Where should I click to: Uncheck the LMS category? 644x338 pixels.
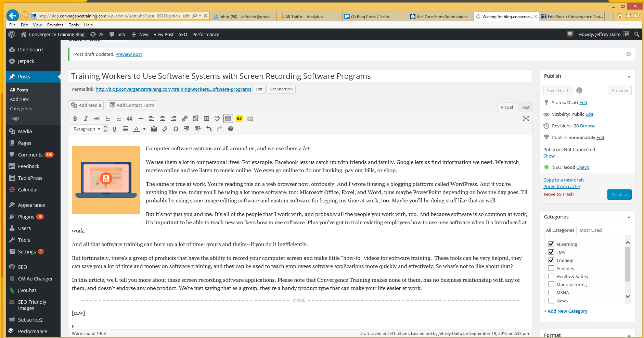pyautogui.click(x=551, y=252)
